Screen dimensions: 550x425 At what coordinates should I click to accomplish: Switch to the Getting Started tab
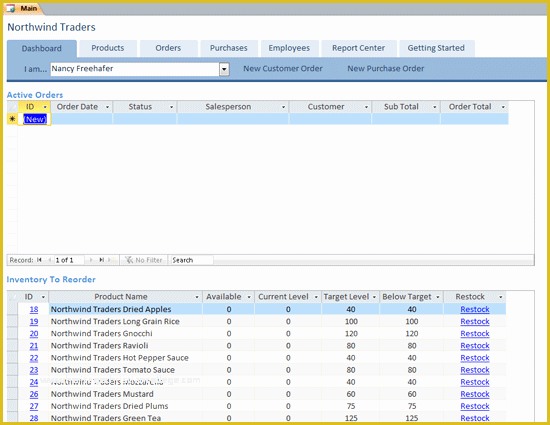coord(436,48)
